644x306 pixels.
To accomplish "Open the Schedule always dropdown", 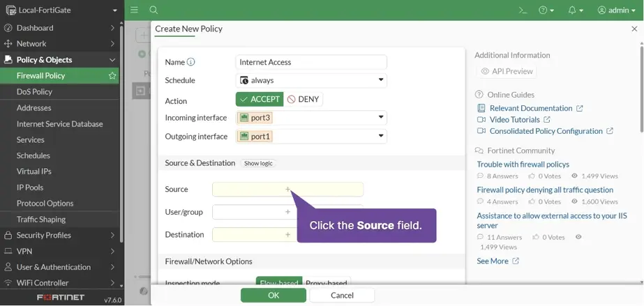I will tap(311, 80).
